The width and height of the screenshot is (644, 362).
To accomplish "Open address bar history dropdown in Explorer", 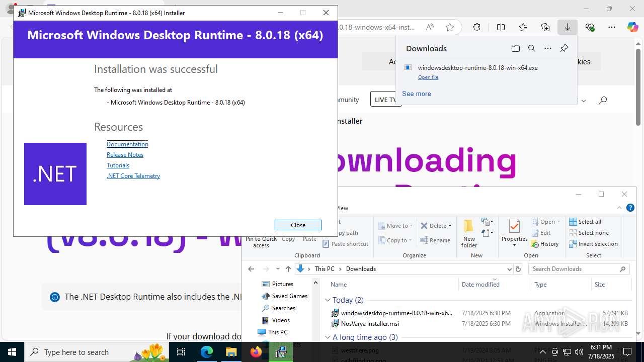I will pyautogui.click(x=509, y=269).
